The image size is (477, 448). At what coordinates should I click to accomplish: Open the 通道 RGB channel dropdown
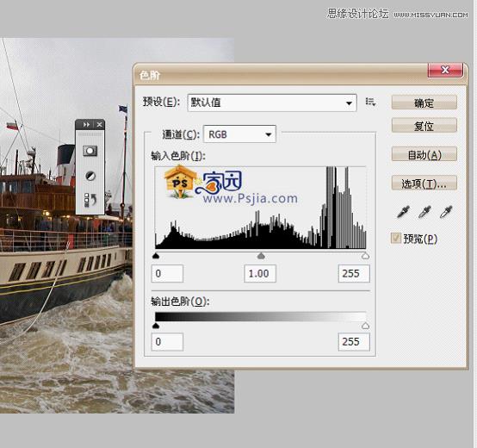239,134
